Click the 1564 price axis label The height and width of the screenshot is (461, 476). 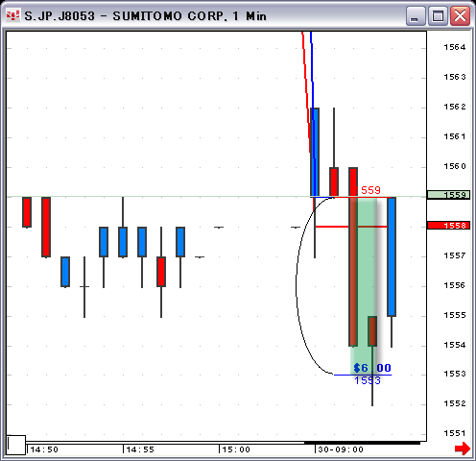click(x=455, y=47)
